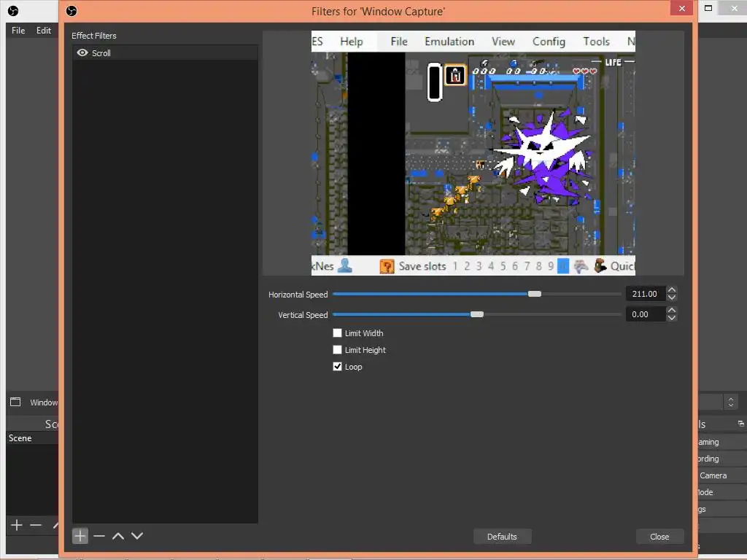Click the Horizontal Speed value field
747x560 pixels.
pos(646,294)
